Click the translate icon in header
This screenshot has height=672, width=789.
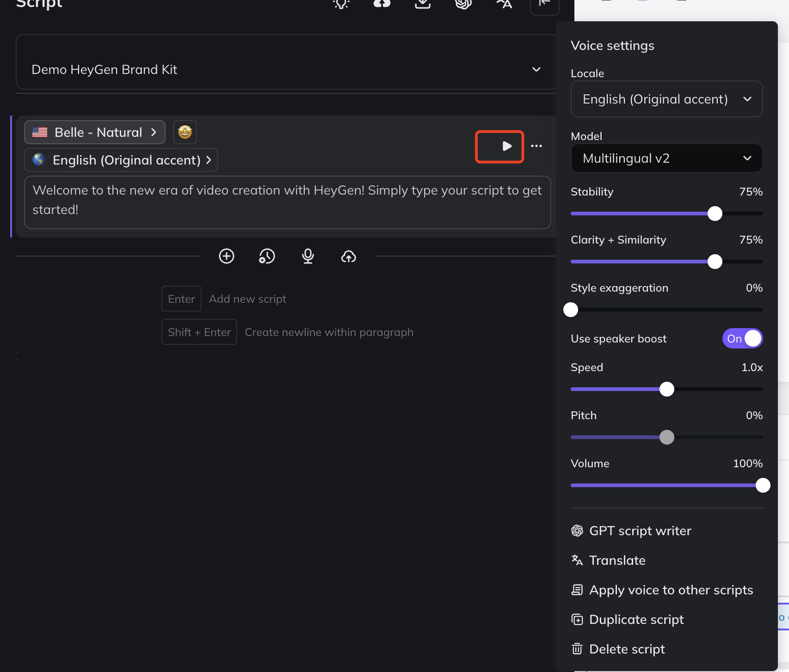pos(504,4)
